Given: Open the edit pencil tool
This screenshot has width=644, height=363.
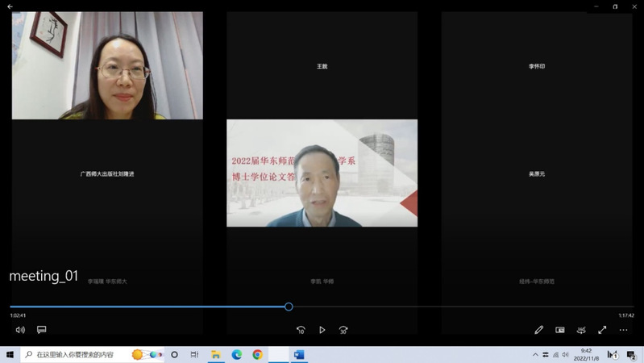Looking at the screenshot, I should point(538,330).
